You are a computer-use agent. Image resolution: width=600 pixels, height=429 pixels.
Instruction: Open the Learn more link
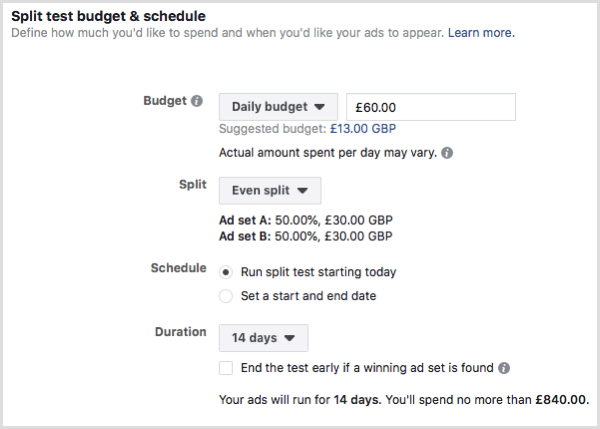point(481,33)
